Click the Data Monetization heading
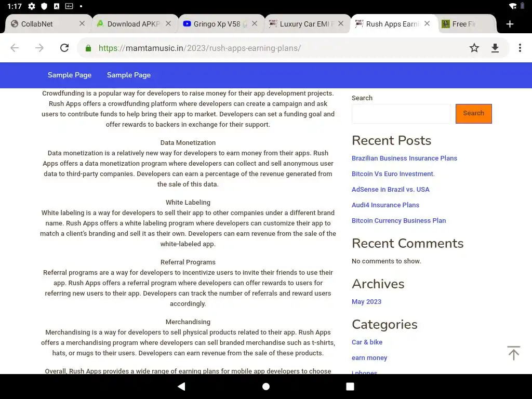This screenshot has height=399, width=532. click(188, 142)
